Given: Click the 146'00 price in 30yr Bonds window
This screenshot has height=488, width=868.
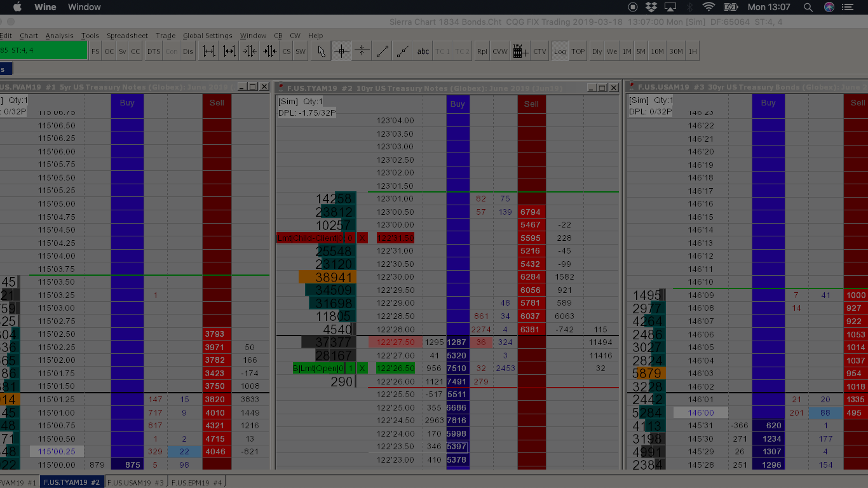Looking at the screenshot, I should (x=700, y=412).
